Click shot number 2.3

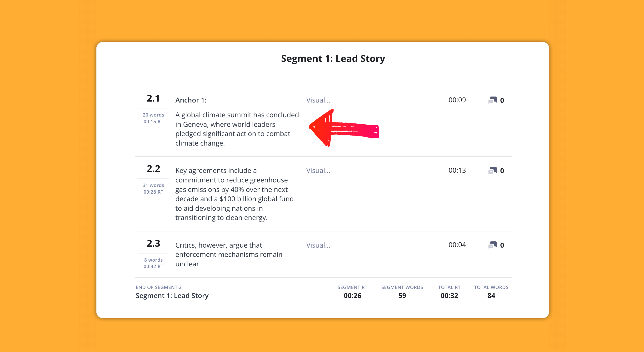click(x=153, y=243)
